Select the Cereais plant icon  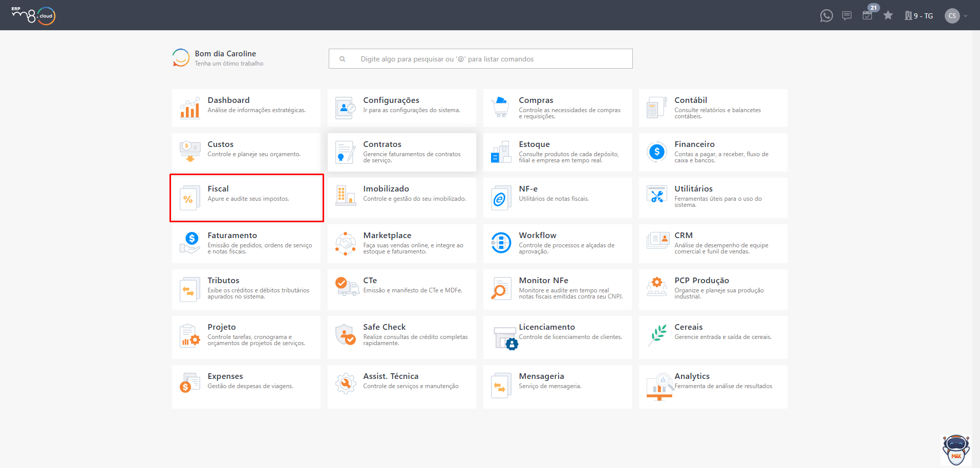(x=658, y=335)
